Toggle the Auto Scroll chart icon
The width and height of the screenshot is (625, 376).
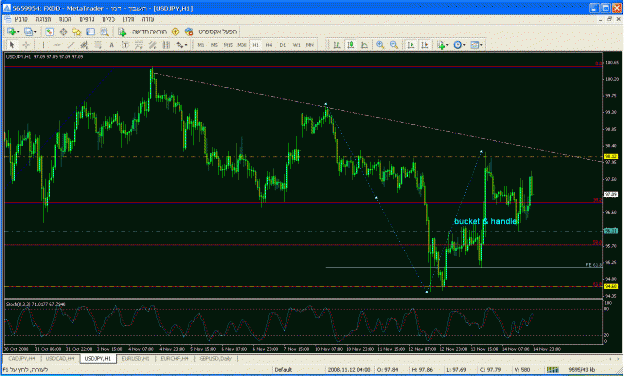click(411, 45)
